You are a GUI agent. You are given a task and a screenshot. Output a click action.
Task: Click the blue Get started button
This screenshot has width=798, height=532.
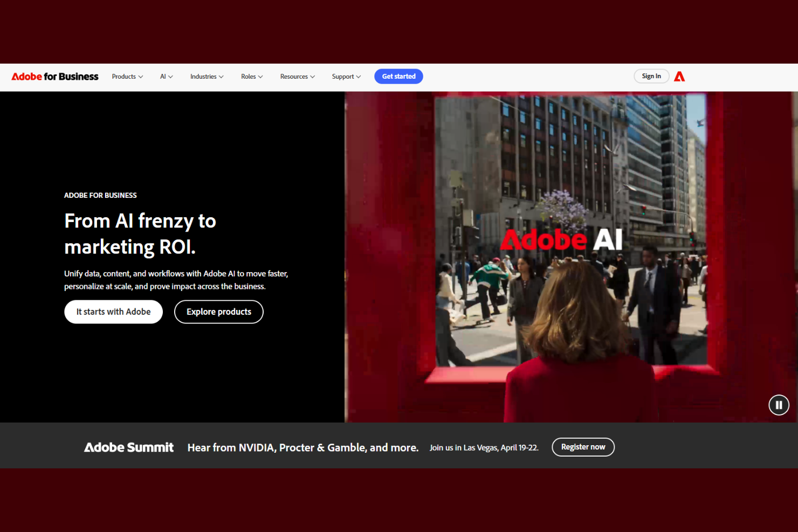coord(398,77)
